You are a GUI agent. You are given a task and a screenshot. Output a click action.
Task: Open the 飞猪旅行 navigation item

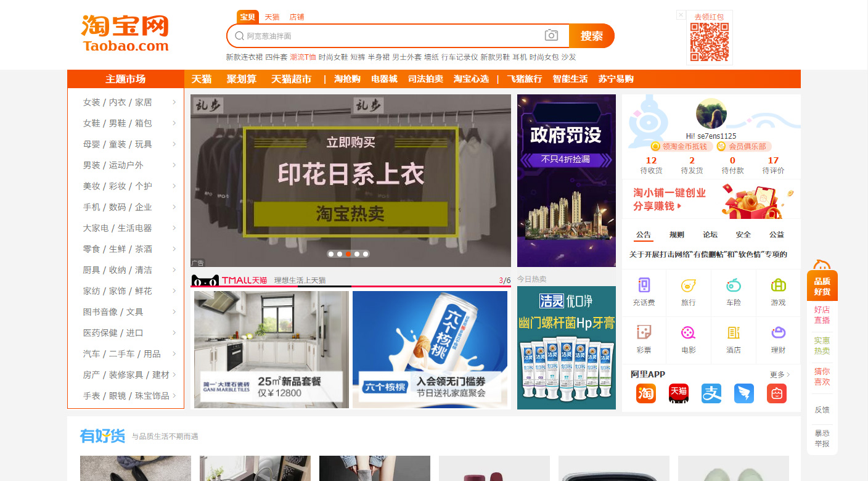coord(525,79)
